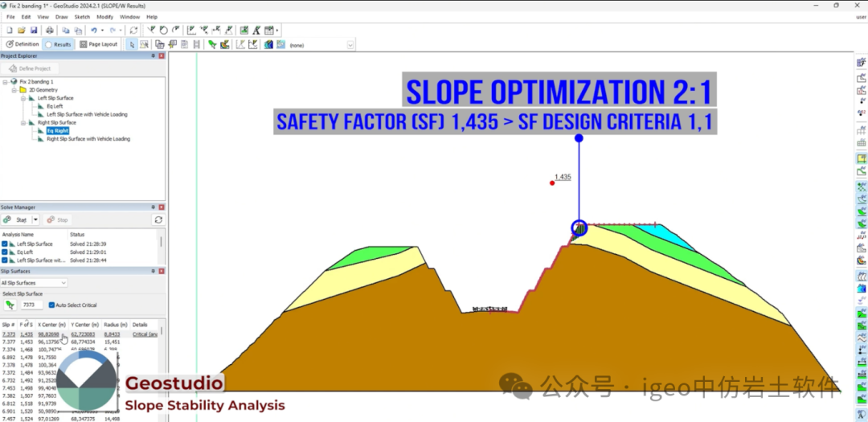The height and width of the screenshot is (422, 868).
Task: Sort by the F of S column header
Action: pos(26,325)
